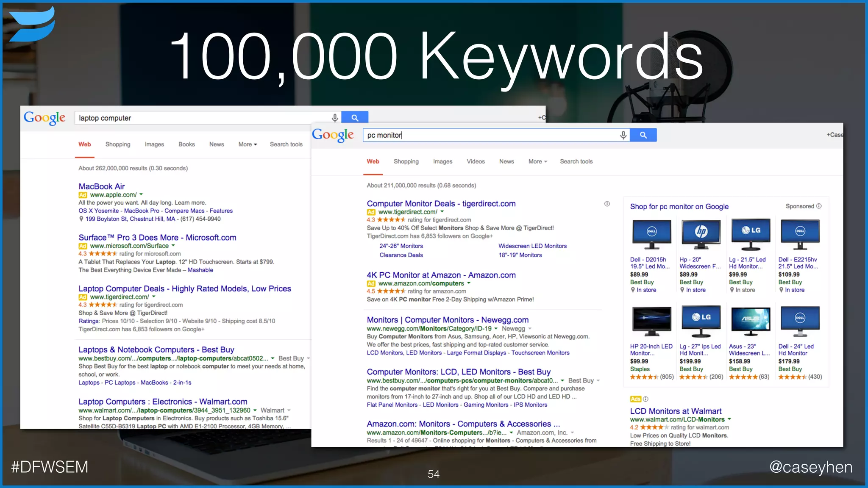Select News tab in pc monitor window
Screen dimensions: 868x488
tap(506, 161)
